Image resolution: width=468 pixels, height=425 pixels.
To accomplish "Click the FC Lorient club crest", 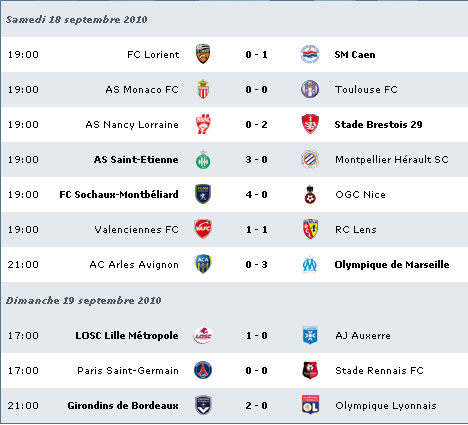I will tap(203, 54).
